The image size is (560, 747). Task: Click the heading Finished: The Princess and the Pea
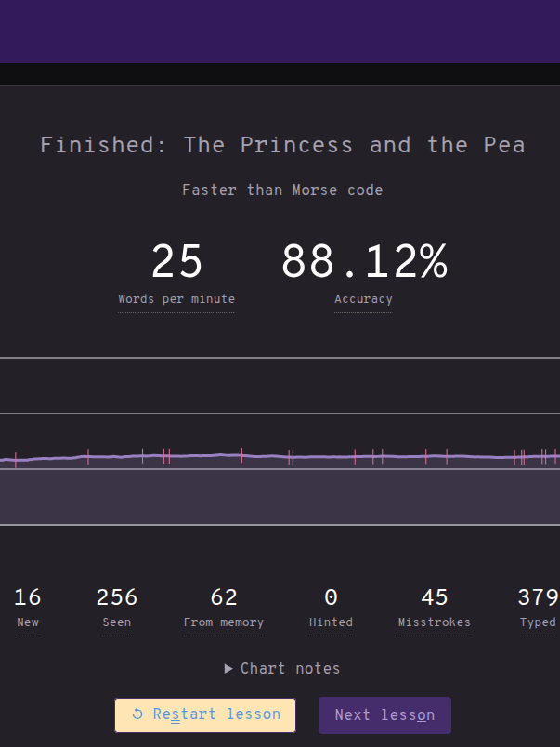(282, 145)
